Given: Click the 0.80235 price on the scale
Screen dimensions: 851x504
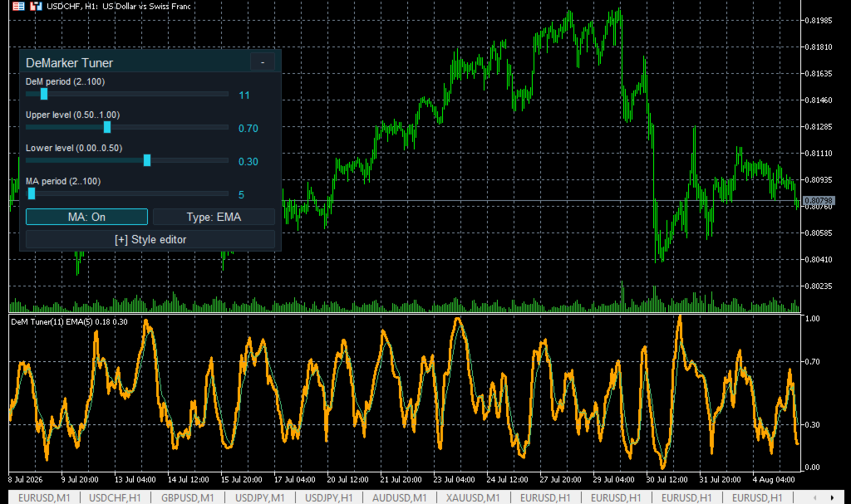Looking at the screenshot, I should 818,286.
